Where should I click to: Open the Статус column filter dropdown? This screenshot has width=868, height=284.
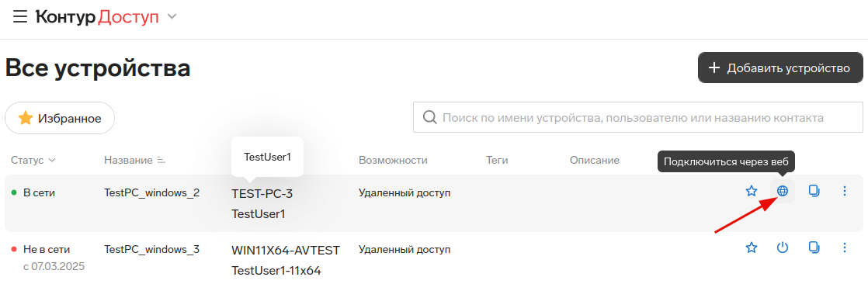(33, 161)
